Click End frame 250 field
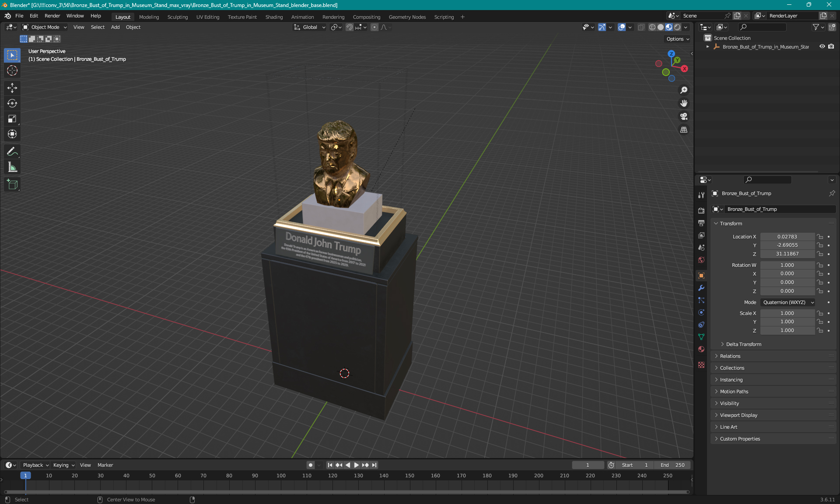This screenshot has height=504, width=840. 673,465
